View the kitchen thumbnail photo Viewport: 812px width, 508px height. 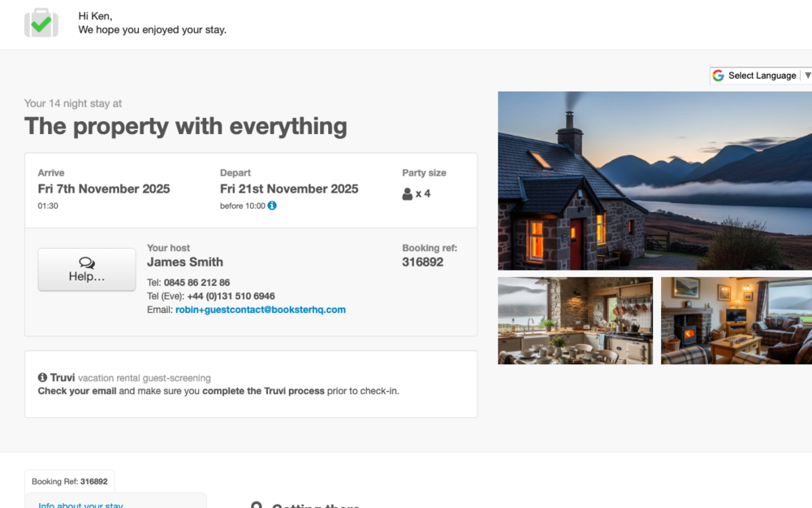point(575,320)
